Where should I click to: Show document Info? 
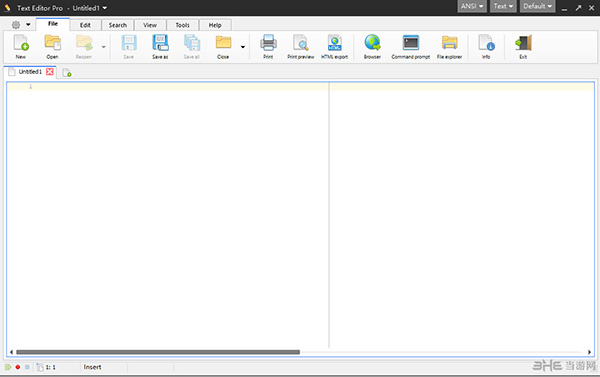coord(486,46)
